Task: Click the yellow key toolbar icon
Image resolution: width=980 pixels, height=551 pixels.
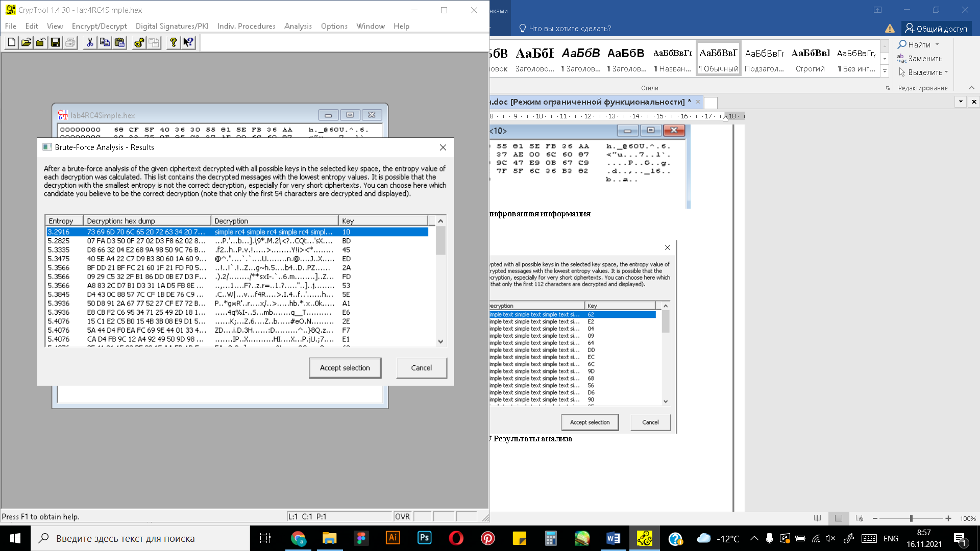Action: pyautogui.click(x=139, y=43)
